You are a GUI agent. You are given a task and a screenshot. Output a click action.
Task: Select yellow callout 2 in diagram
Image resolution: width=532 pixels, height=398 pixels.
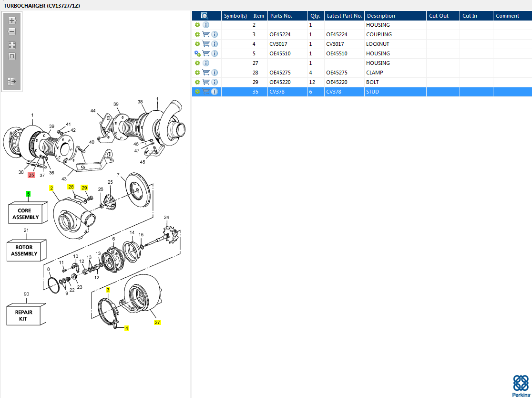(x=51, y=188)
